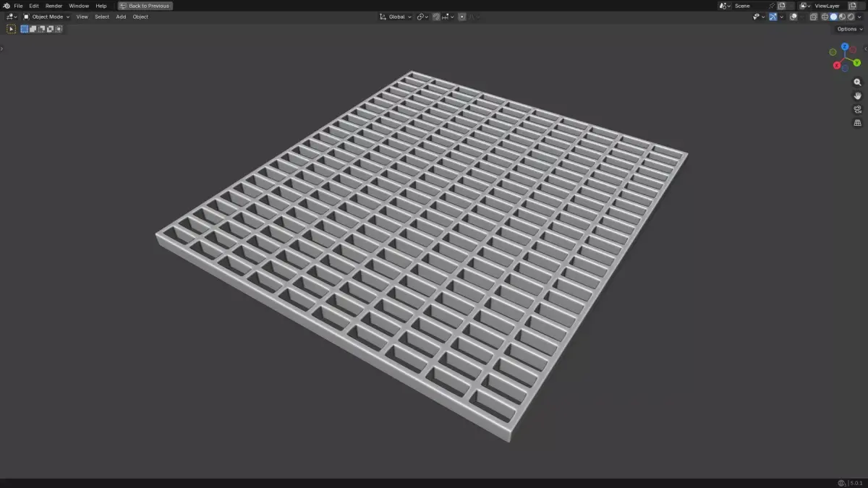The width and height of the screenshot is (868, 488).
Task: Choose the Set new selection mode
Action: coord(24,29)
